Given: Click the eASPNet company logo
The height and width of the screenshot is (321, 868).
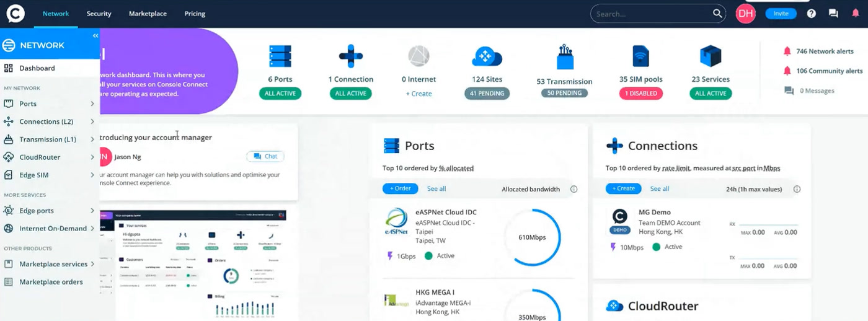Looking at the screenshot, I should (x=396, y=222).
